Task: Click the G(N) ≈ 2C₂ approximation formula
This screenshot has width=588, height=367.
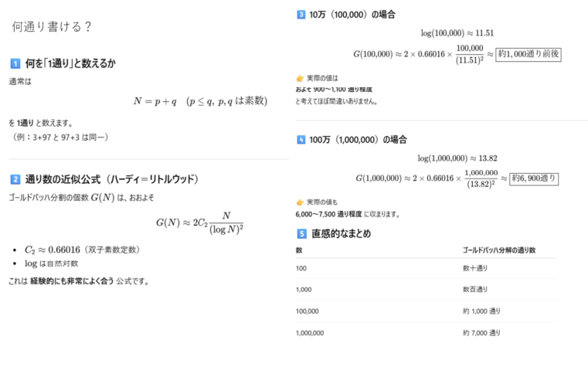Action: [x=199, y=223]
